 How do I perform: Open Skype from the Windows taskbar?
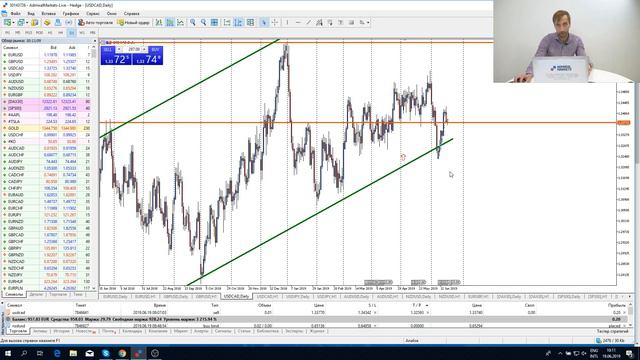pos(106,353)
